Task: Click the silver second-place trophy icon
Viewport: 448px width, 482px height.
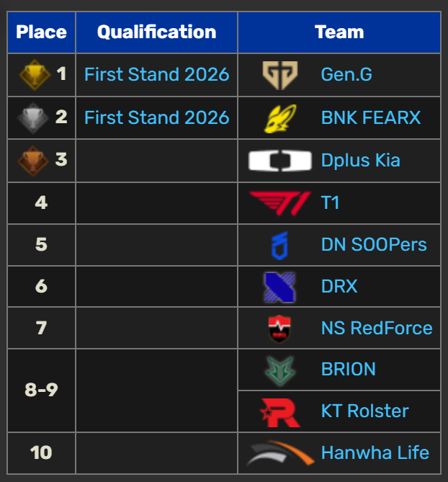Action: (33, 117)
